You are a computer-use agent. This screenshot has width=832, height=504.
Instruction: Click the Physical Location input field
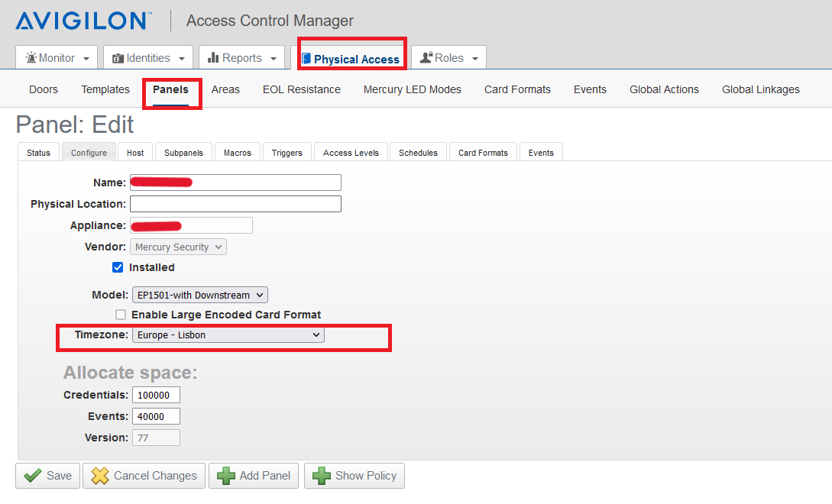coord(235,204)
